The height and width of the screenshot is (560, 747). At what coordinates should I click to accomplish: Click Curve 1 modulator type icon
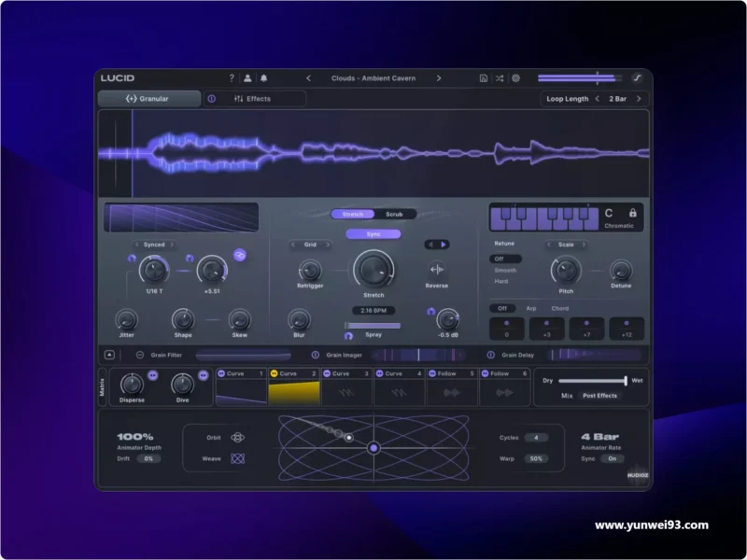(221, 374)
